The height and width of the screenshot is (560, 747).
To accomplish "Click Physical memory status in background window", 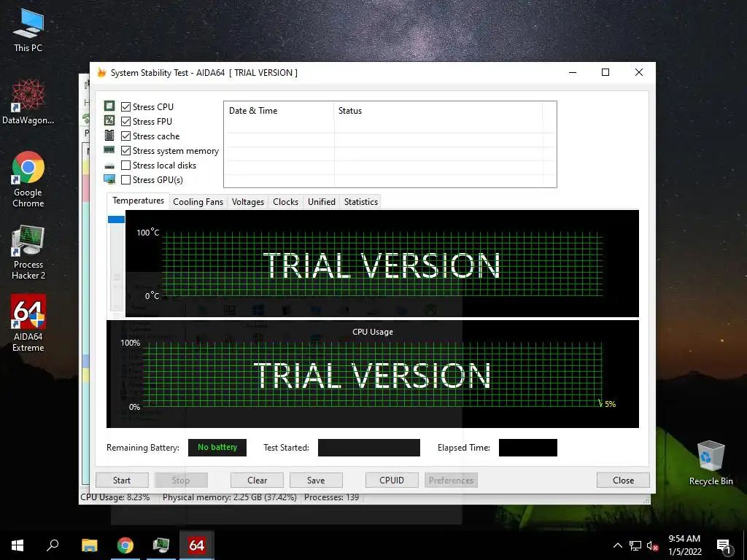I will [x=229, y=497].
